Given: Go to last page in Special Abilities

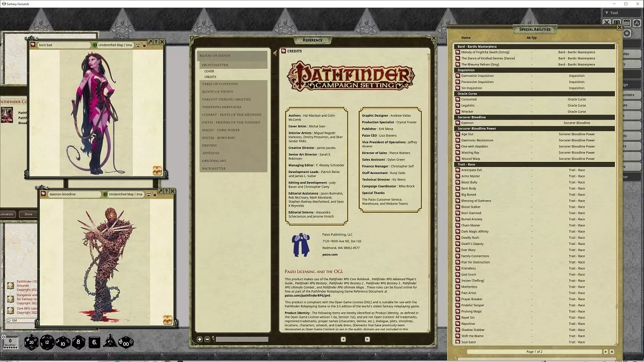Looking at the screenshot, I should pos(612,351).
